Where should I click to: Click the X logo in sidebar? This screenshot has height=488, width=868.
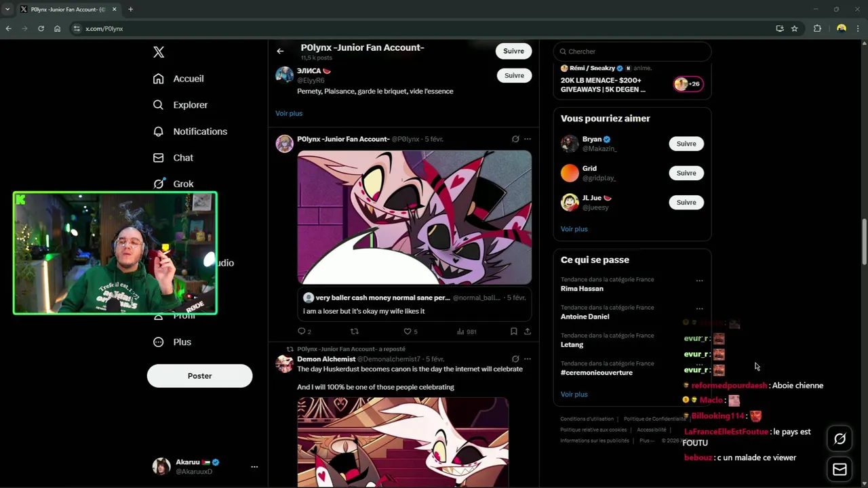159,52
